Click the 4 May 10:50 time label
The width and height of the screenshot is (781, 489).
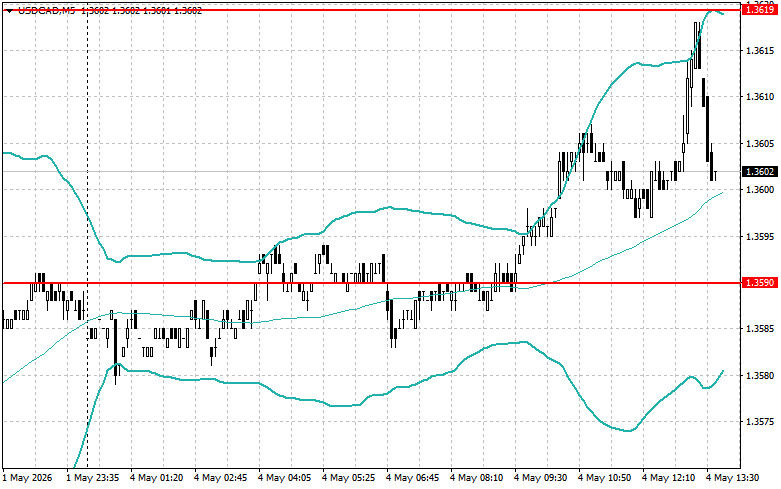coord(604,478)
